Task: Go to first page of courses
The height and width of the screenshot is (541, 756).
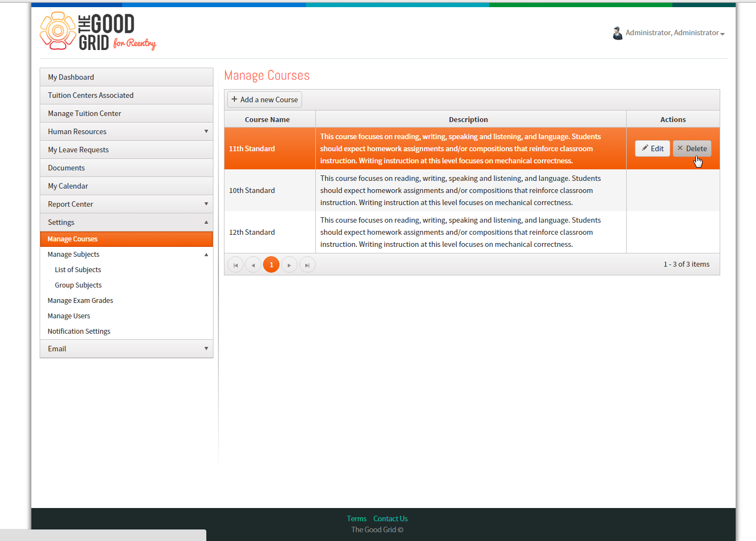Action: pyautogui.click(x=235, y=265)
